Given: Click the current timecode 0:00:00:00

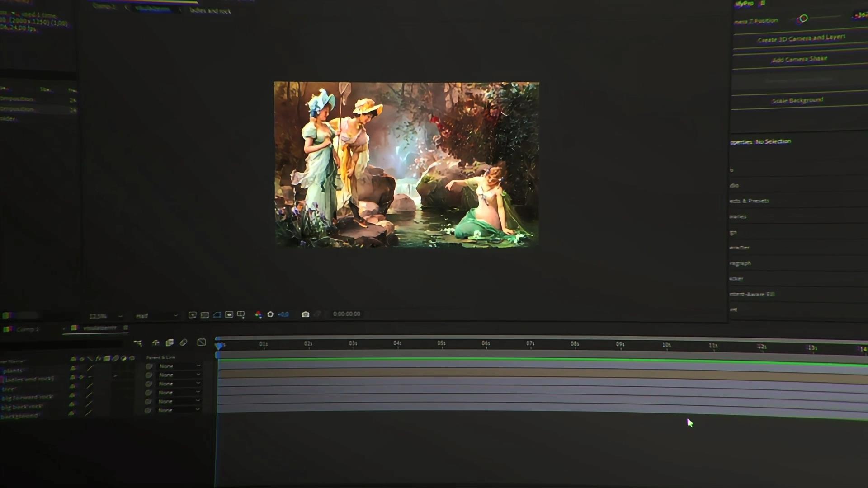Looking at the screenshot, I should point(347,314).
